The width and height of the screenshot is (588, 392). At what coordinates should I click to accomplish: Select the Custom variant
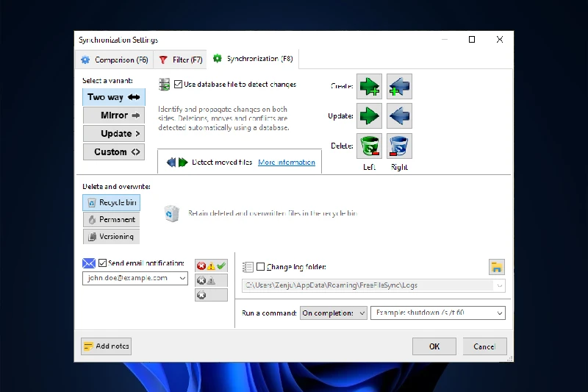[114, 152]
